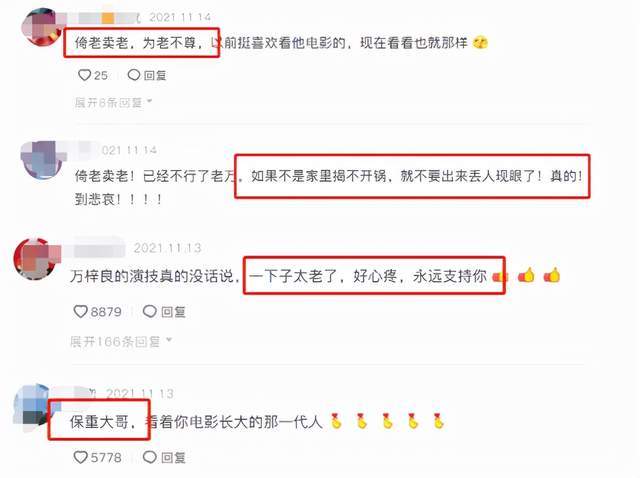Open third commenter's red avatar
640x478 pixels.
pos(36,259)
